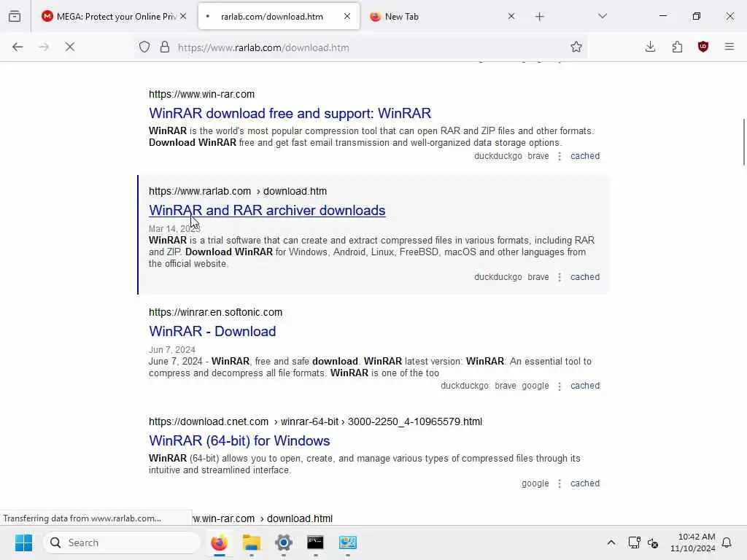The width and height of the screenshot is (747, 560).
Task: Open the muted volume tray icon
Action: click(x=653, y=542)
